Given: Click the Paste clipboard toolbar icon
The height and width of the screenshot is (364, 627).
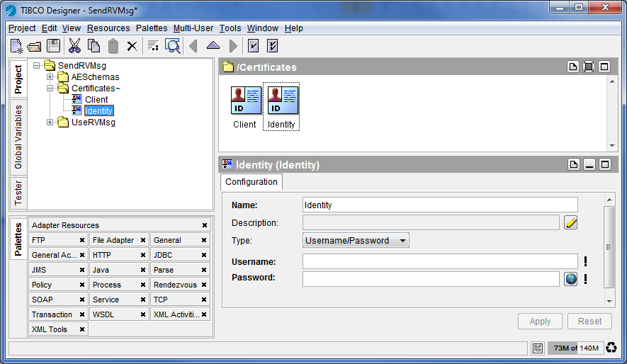Looking at the screenshot, I should (x=113, y=46).
